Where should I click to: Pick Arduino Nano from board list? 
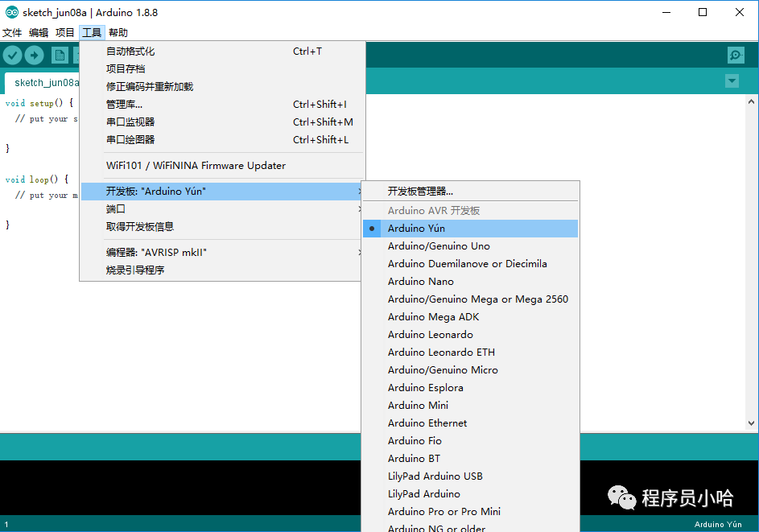point(420,282)
